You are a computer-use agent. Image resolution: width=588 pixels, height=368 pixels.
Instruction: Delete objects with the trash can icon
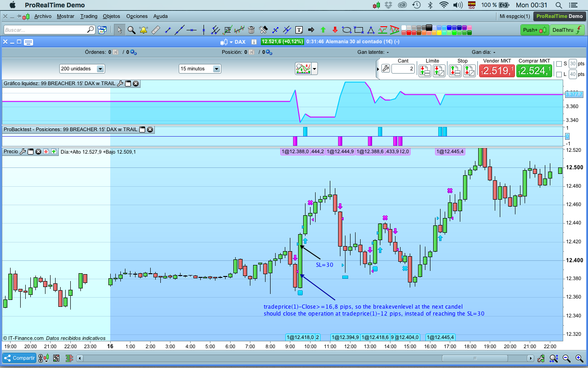tap(251, 30)
